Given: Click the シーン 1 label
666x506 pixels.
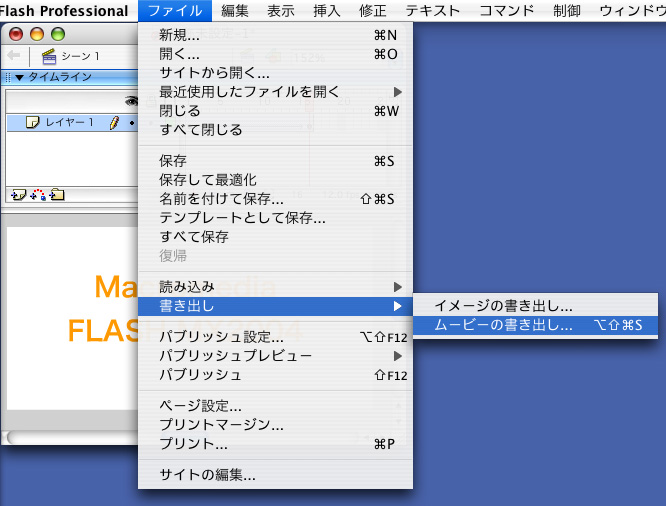Looking at the screenshot, I should tap(80, 56).
